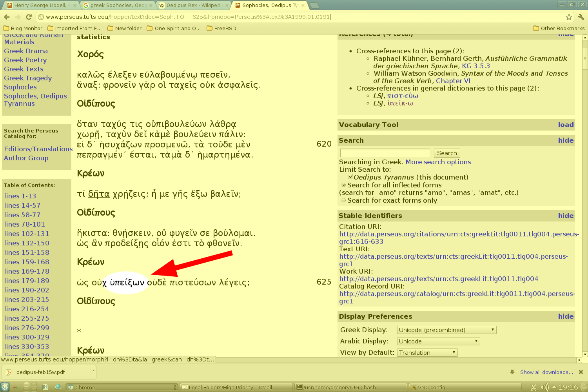
Task: Close the downloads bar
Action: click(x=581, y=372)
